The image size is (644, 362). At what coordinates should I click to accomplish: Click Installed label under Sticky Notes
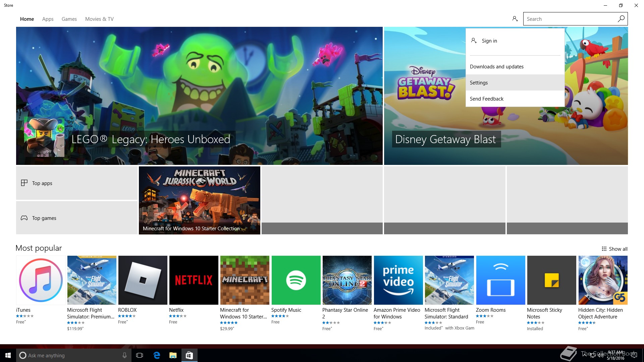click(535, 328)
